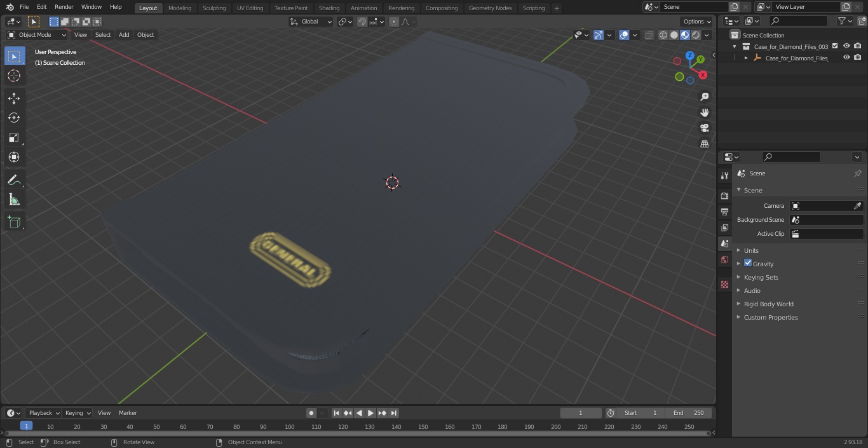Click the pan view hand icon
Screen dimensions: 868x448
click(705, 112)
